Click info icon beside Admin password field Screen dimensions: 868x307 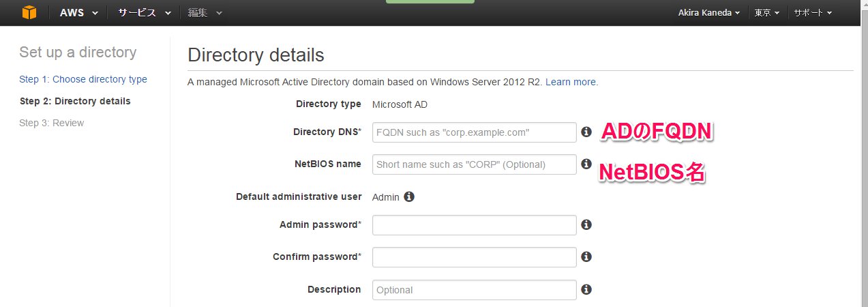pyautogui.click(x=586, y=224)
